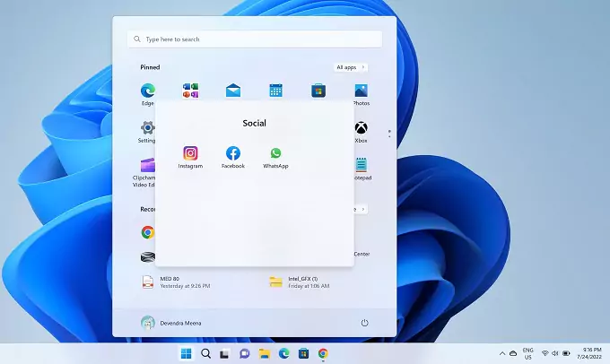Click the Social folder title
The image size is (610, 364).
tap(255, 124)
